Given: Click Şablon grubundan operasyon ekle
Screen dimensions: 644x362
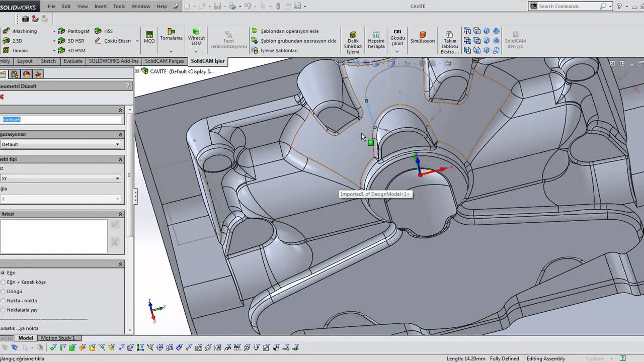Looking at the screenshot, I should [x=294, y=41].
